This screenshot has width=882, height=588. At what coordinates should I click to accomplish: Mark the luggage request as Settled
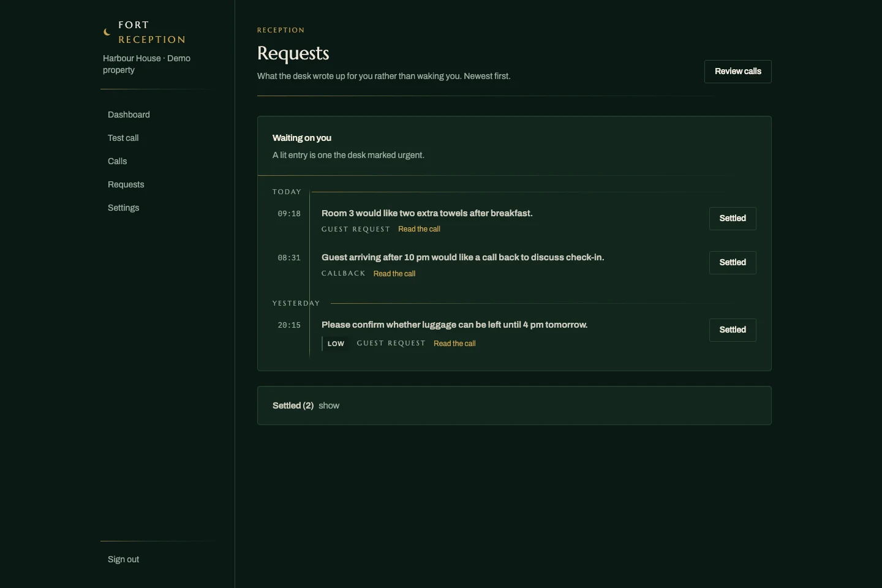click(733, 330)
